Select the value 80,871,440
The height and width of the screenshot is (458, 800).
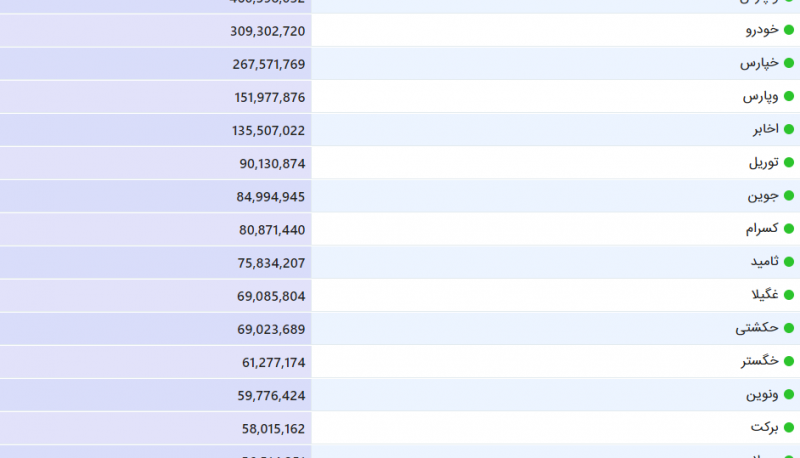(272, 230)
